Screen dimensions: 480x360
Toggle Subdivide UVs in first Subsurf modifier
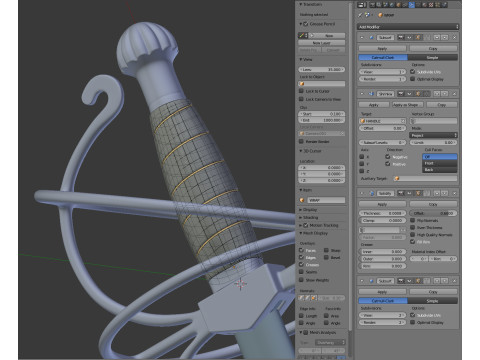(412, 72)
